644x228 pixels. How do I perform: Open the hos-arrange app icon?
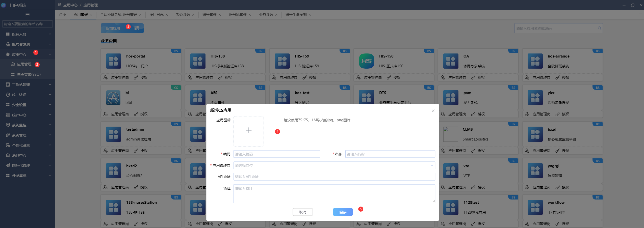pos(535,61)
